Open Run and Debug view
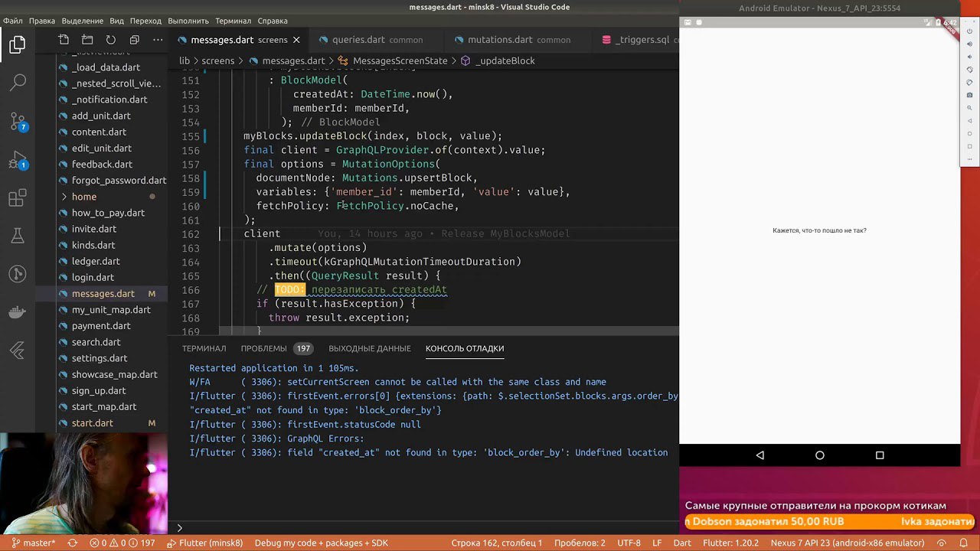The image size is (980, 551). [18, 161]
